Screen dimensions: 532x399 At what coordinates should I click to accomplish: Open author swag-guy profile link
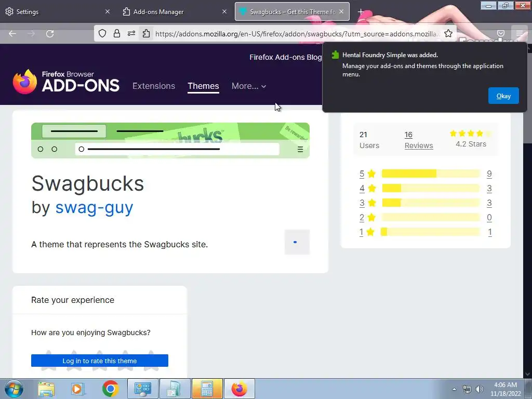94,207
